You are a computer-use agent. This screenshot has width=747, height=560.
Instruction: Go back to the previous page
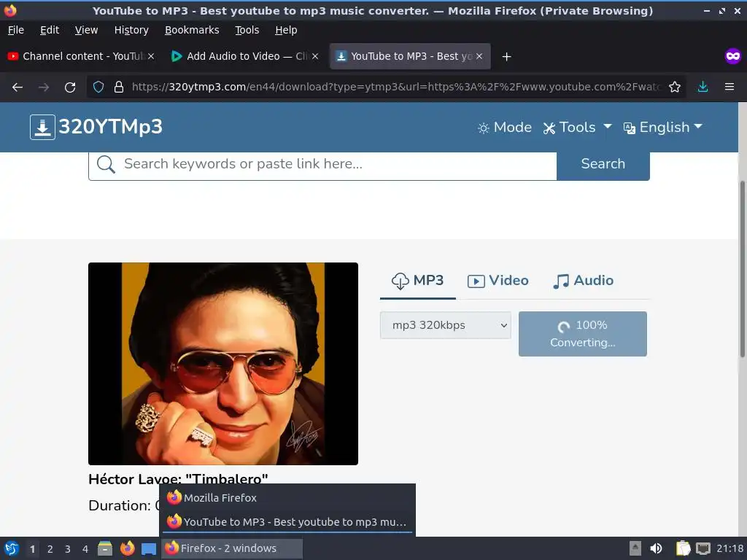coord(18,87)
